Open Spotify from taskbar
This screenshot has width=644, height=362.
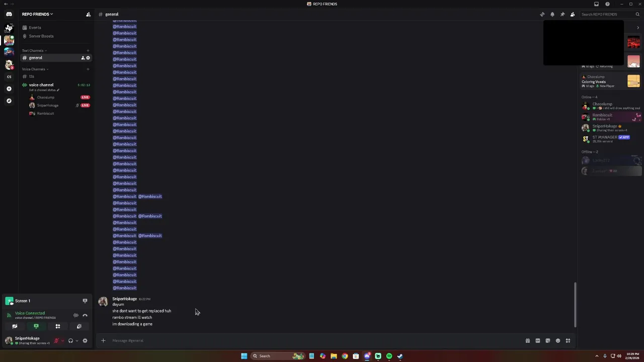(389, 356)
